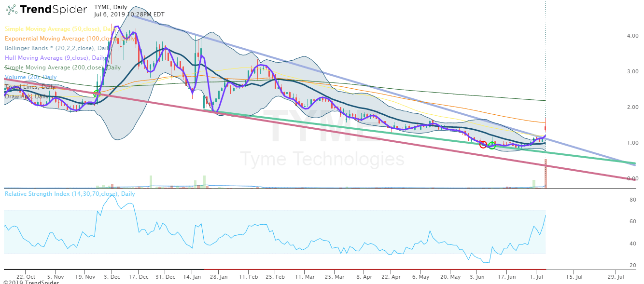The image size is (644, 284).
Task: Click the 'Jul 6, 2019 10:28PM EDT' timestamp
Action: click(x=129, y=14)
